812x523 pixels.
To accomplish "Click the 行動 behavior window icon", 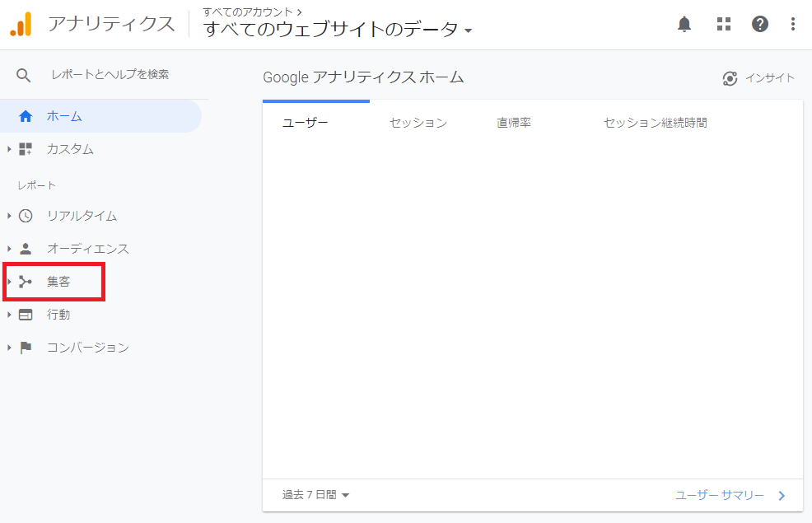I will (x=26, y=315).
